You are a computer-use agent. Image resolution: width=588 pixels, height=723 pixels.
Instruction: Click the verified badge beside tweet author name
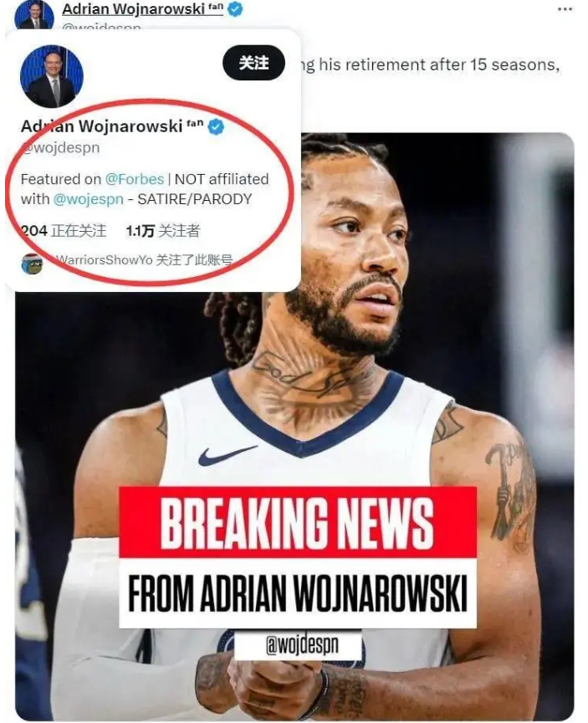coord(235,8)
